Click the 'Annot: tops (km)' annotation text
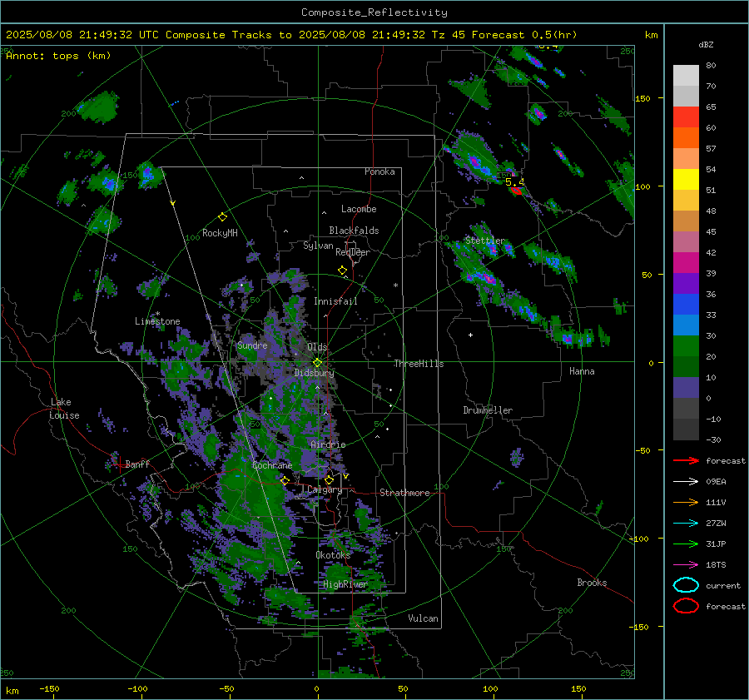 click(x=59, y=56)
